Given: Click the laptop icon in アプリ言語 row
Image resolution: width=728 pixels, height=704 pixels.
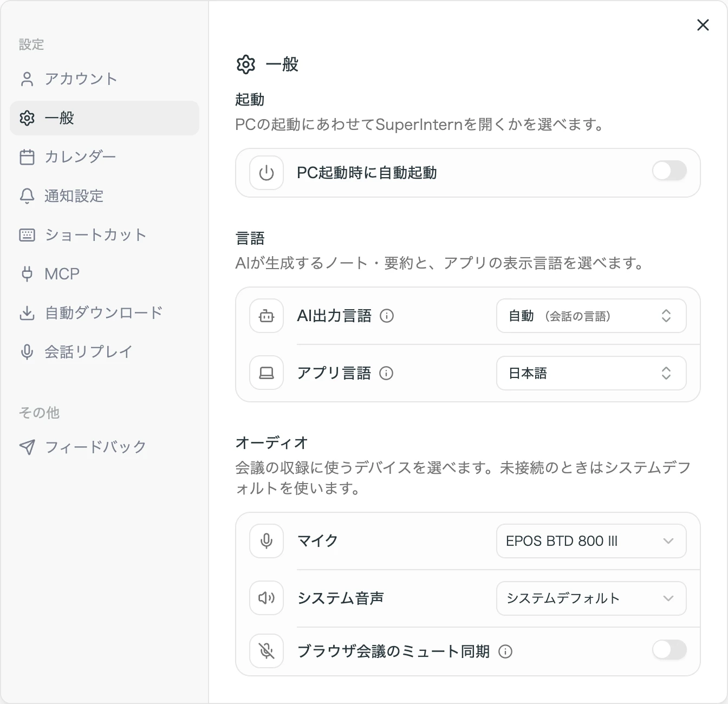Looking at the screenshot, I should 266,373.
